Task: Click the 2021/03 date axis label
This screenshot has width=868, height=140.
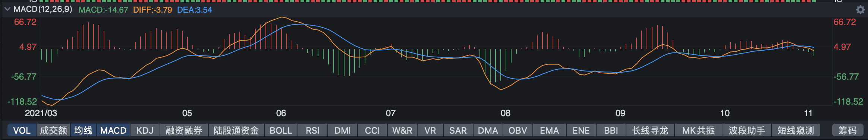Action: click(x=41, y=113)
